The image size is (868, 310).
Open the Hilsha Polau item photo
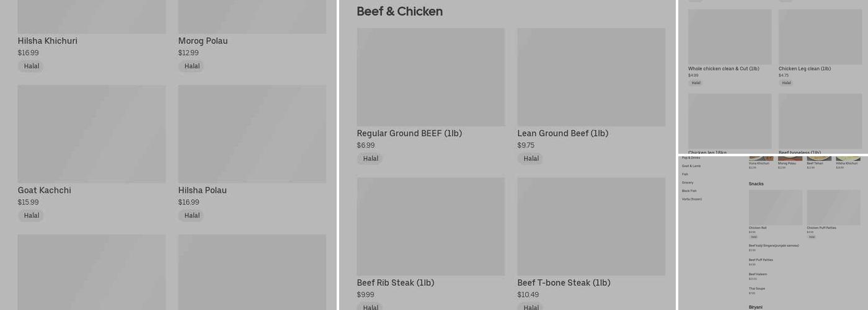tap(252, 134)
